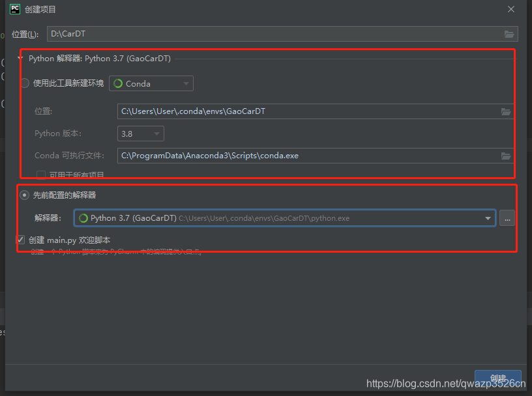Screen dimensions: 532x396
Task: Click the PyCharm logo in the title bar
Action: click(15, 9)
